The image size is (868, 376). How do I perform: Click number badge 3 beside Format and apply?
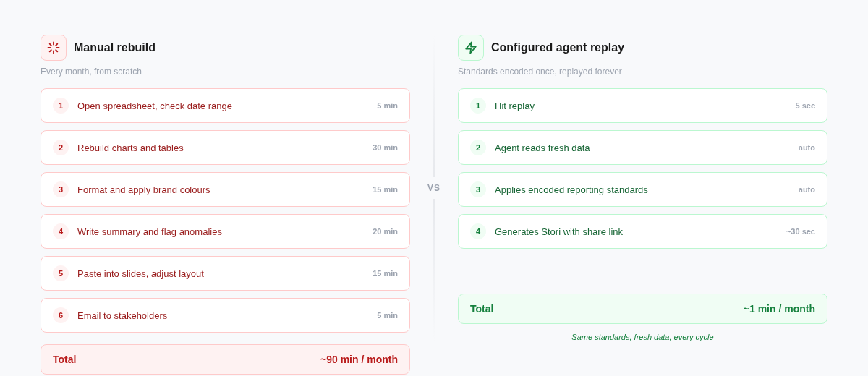[61, 189]
